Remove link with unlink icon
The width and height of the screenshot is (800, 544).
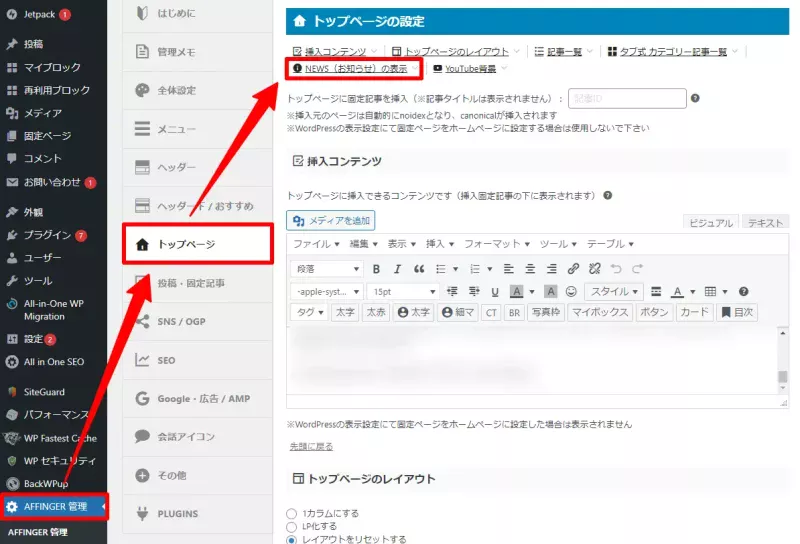tap(594, 268)
